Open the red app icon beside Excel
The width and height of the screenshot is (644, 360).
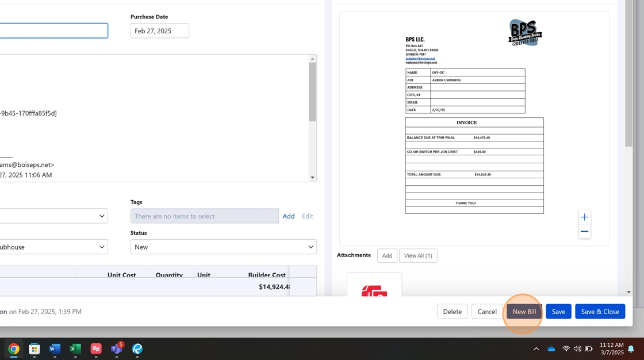coord(96,349)
